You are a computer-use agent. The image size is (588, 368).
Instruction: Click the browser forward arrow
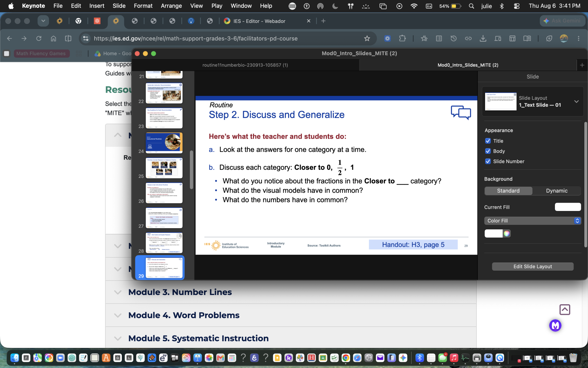[x=24, y=38]
